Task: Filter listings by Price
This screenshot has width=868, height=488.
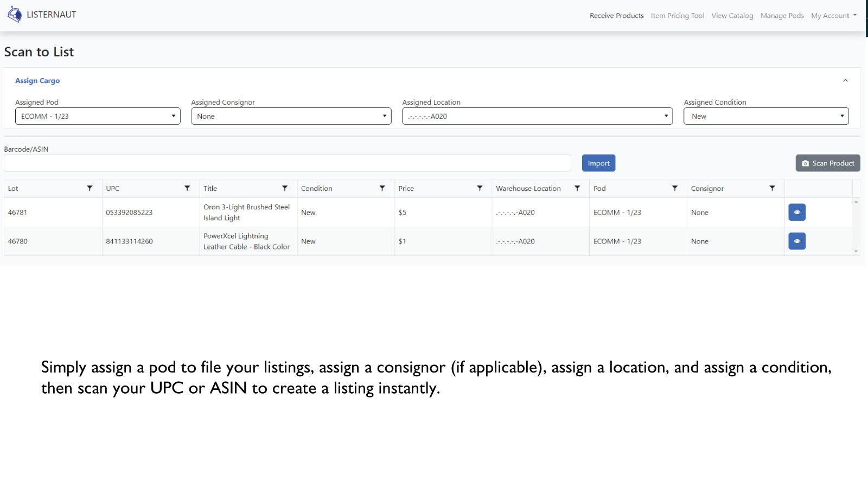Action: pyautogui.click(x=480, y=188)
